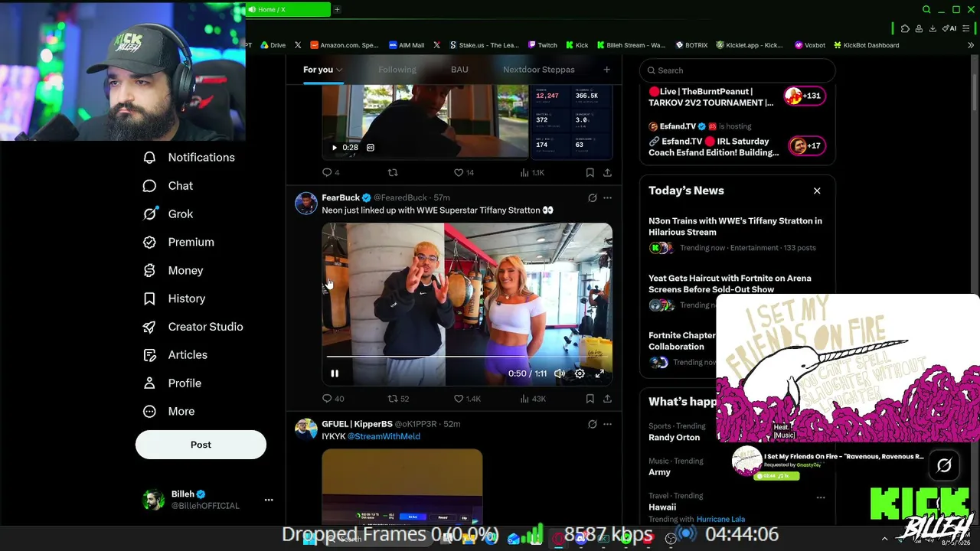Open the browser downloads icon

coord(933,28)
